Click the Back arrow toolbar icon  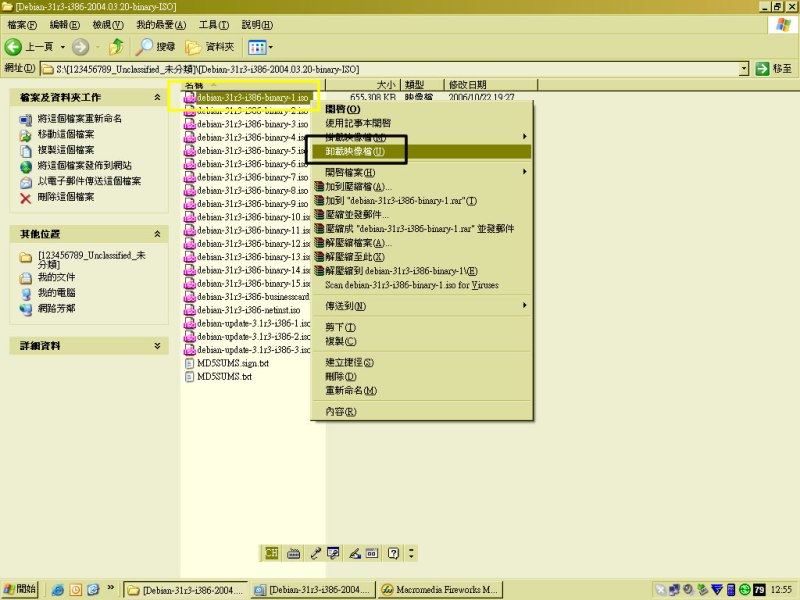pyautogui.click(x=13, y=47)
